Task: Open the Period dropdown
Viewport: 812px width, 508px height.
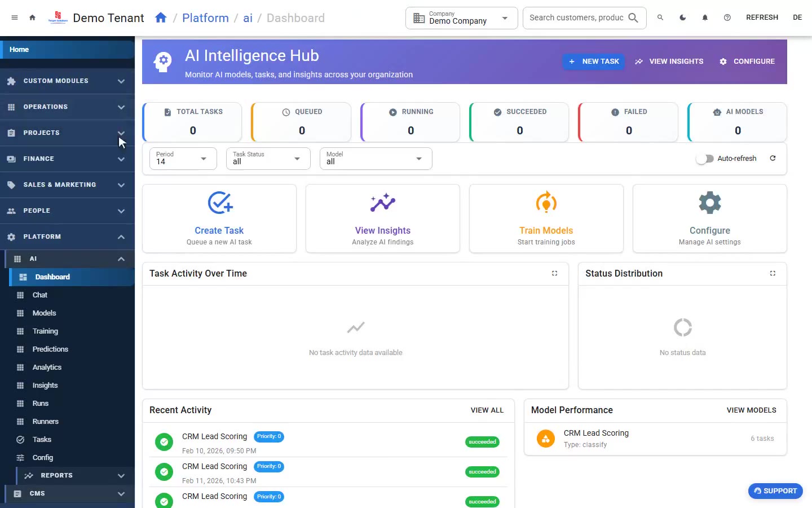Action: pos(183,159)
